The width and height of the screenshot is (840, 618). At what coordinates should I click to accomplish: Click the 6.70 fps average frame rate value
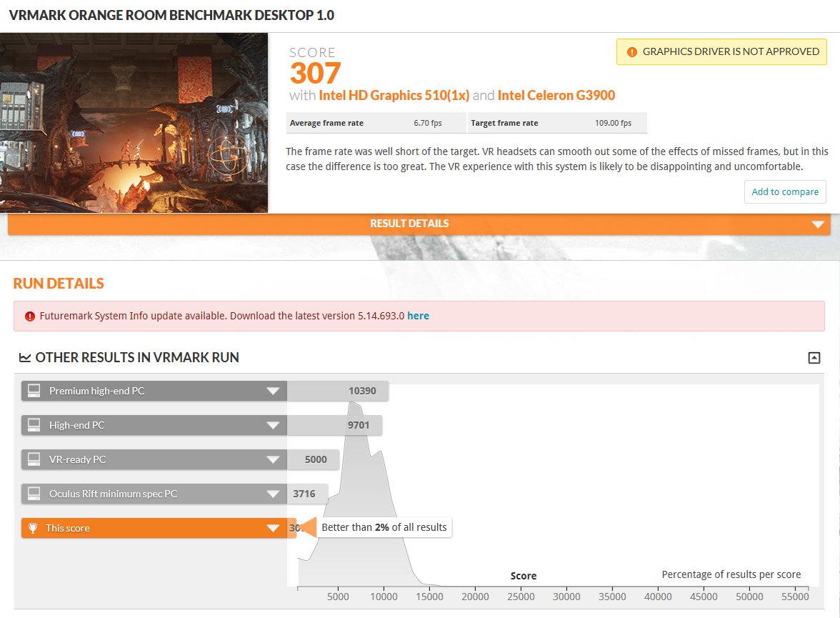427,123
